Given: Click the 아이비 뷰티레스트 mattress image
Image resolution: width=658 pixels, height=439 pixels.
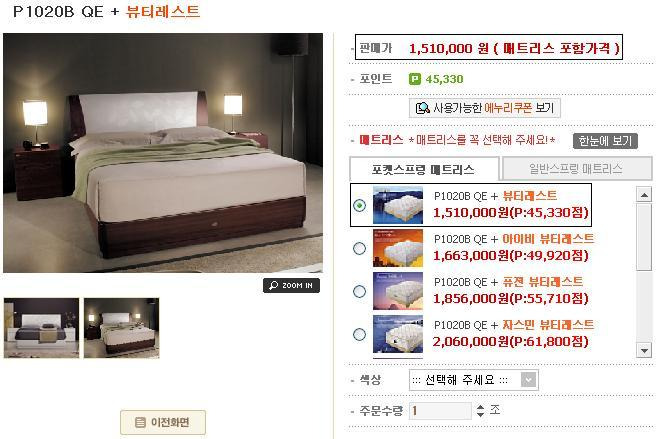Looking at the screenshot, I should [398, 248].
